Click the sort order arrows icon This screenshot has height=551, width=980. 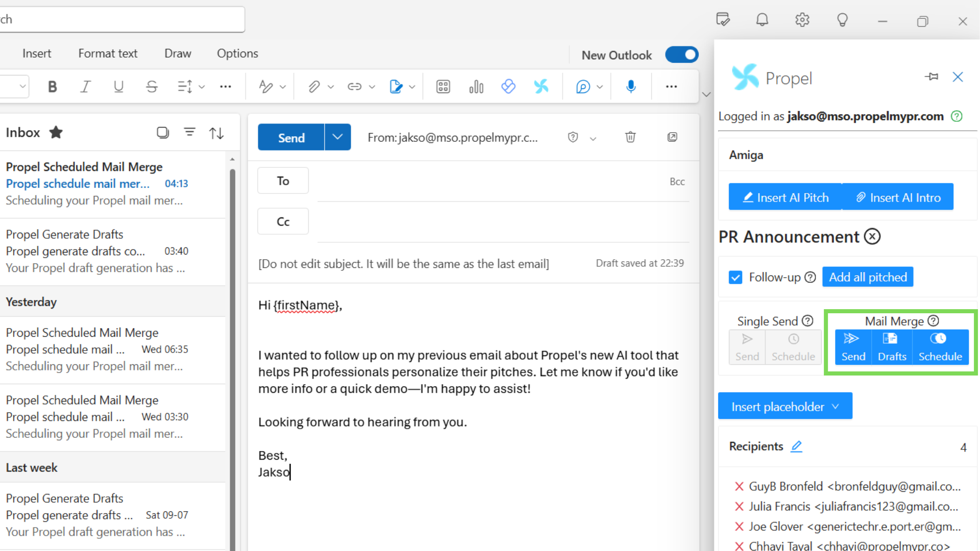(x=216, y=133)
